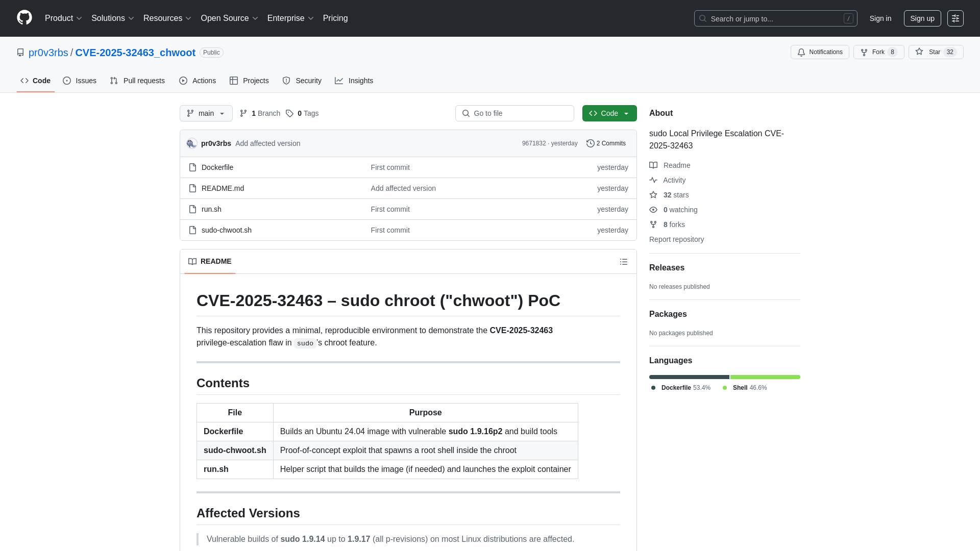980x551 pixels.
Task: Open the run.sh file
Action: tap(211, 209)
